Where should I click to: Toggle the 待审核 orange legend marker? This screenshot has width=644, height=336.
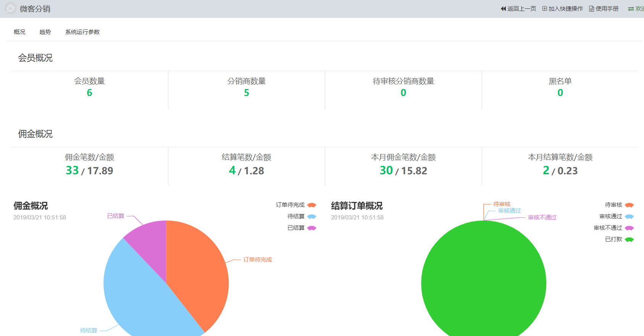[x=629, y=205]
